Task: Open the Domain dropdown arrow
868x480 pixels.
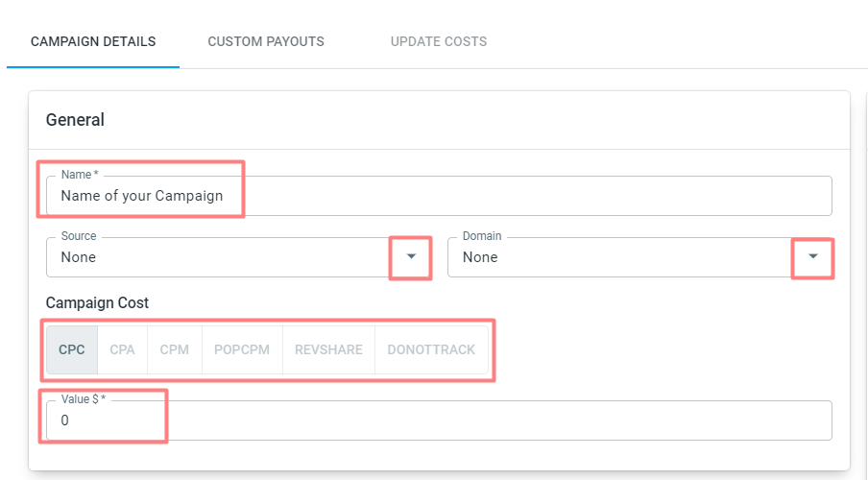Action: [x=812, y=256]
